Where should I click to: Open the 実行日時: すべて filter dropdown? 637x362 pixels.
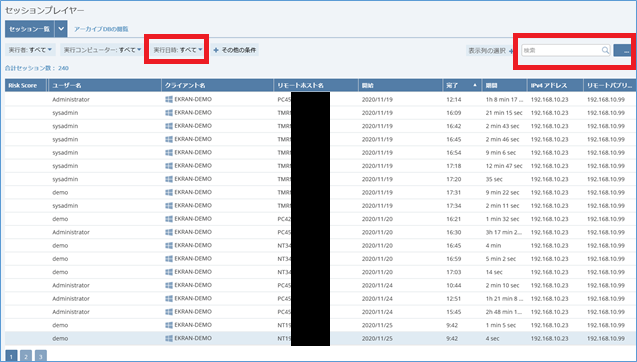click(178, 50)
